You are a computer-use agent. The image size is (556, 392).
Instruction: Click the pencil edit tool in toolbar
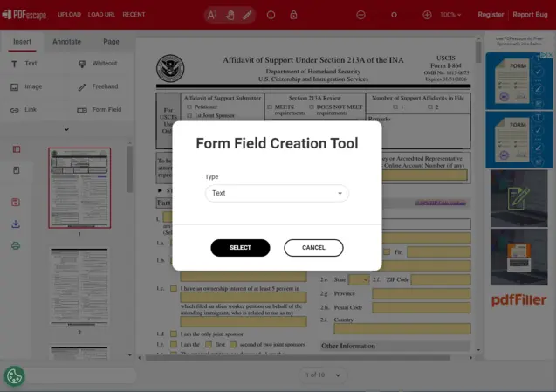coord(248,15)
